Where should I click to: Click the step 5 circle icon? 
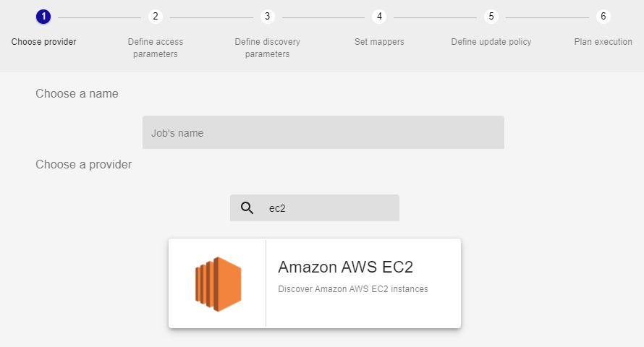(x=491, y=17)
